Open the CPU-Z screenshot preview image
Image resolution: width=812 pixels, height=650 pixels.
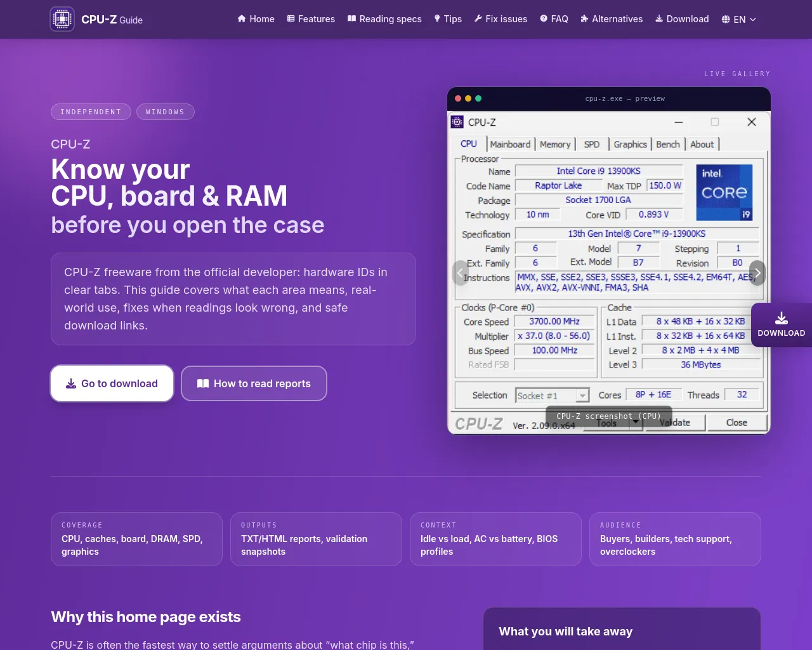pos(609,273)
